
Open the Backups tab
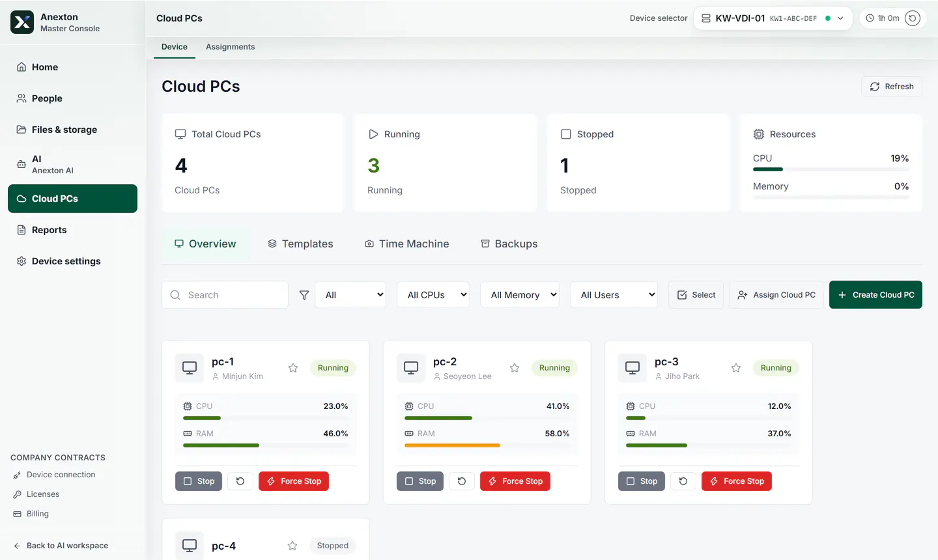pos(509,244)
